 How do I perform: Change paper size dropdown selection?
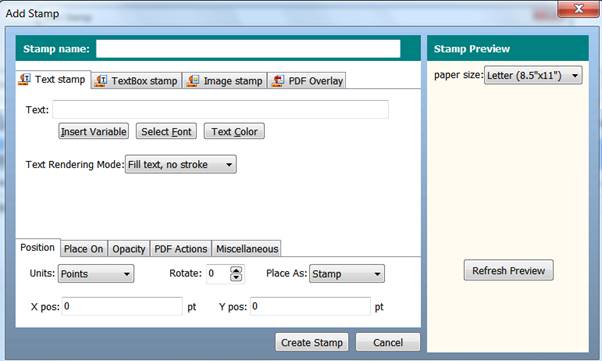[533, 75]
